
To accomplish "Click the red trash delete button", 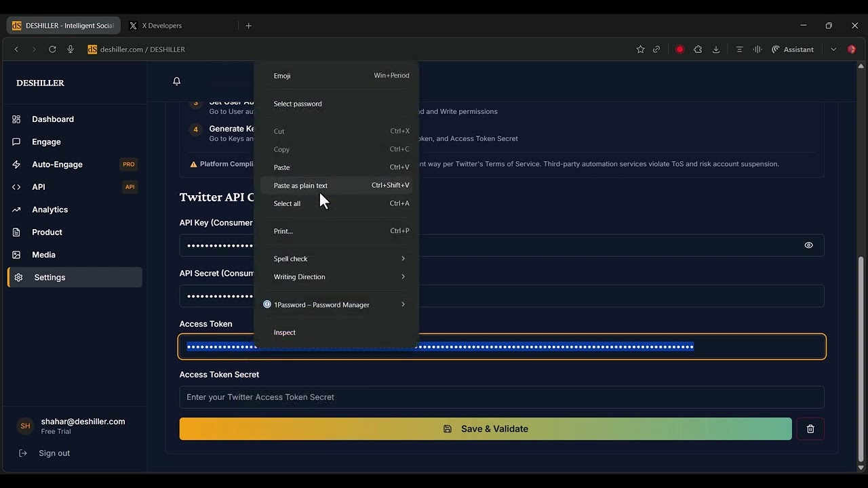I will coord(810,429).
